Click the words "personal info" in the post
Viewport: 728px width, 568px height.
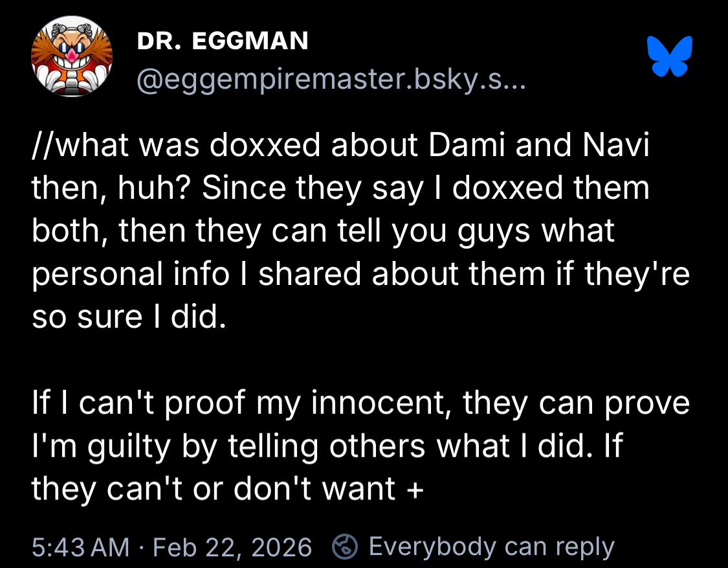[130, 275]
